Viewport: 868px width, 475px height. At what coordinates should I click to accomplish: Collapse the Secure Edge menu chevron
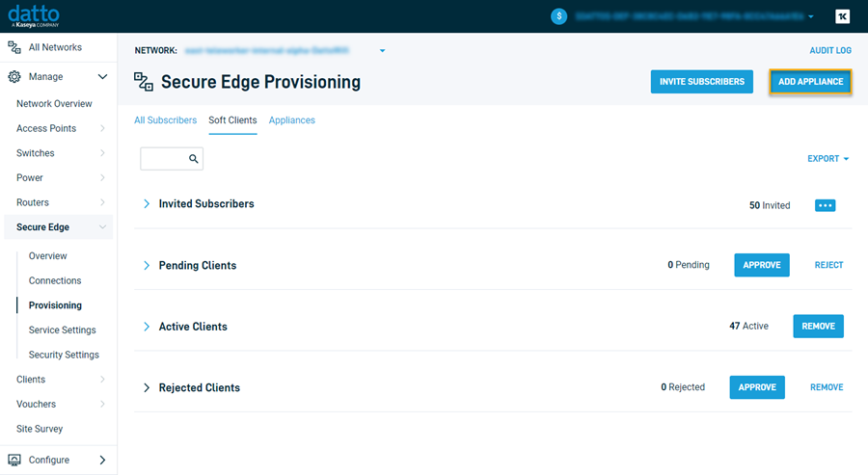[102, 226]
